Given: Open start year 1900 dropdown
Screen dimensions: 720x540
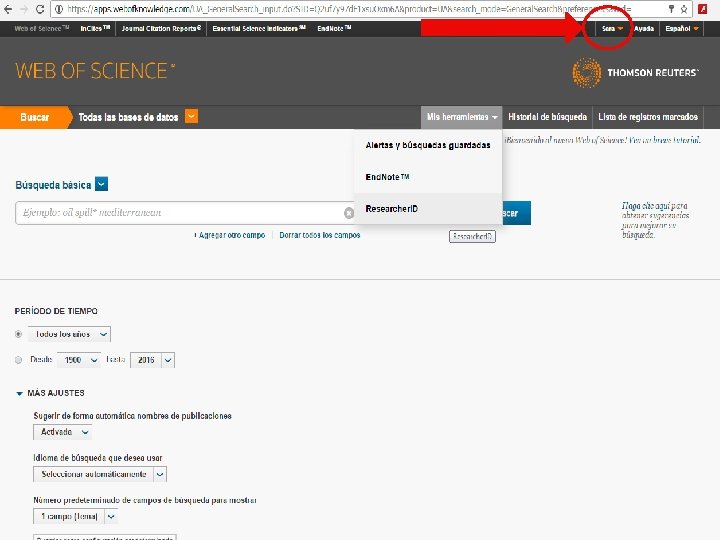Looking at the screenshot, I should tap(79, 360).
